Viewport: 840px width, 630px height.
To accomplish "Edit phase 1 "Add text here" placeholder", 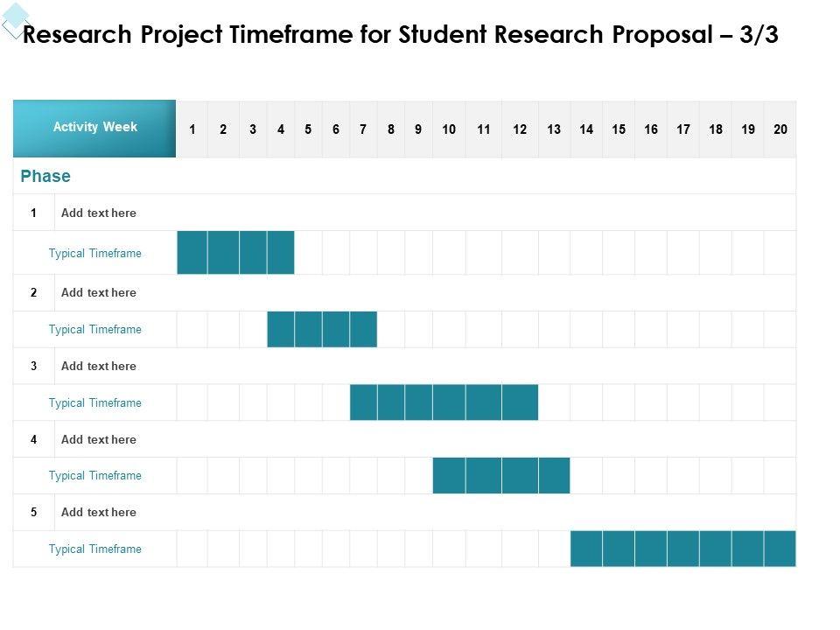I will pos(99,213).
